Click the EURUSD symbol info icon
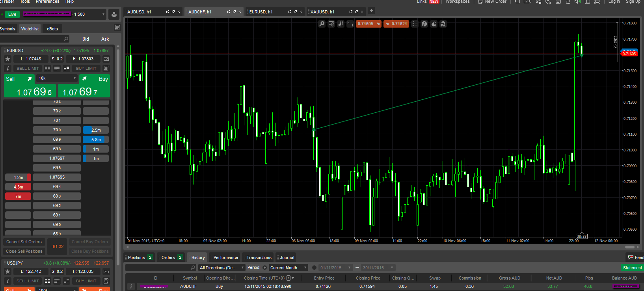 (7, 69)
